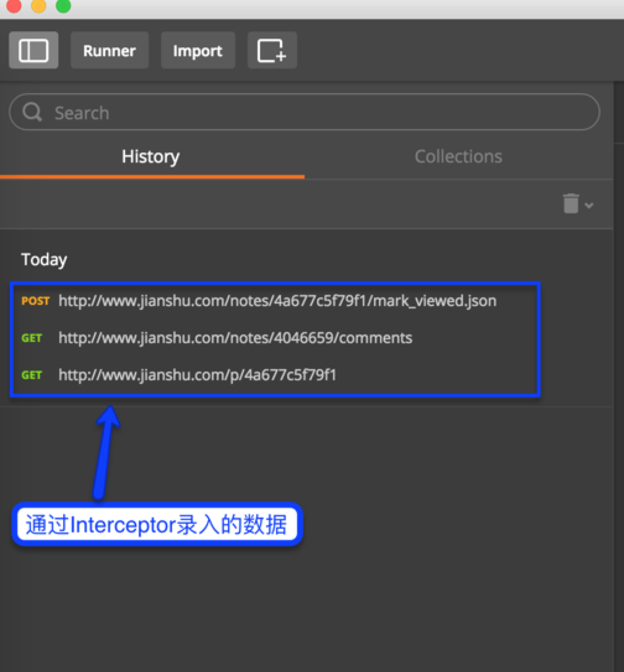624x672 pixels.
Task: Focus the Search field
Action: [304, 112]
